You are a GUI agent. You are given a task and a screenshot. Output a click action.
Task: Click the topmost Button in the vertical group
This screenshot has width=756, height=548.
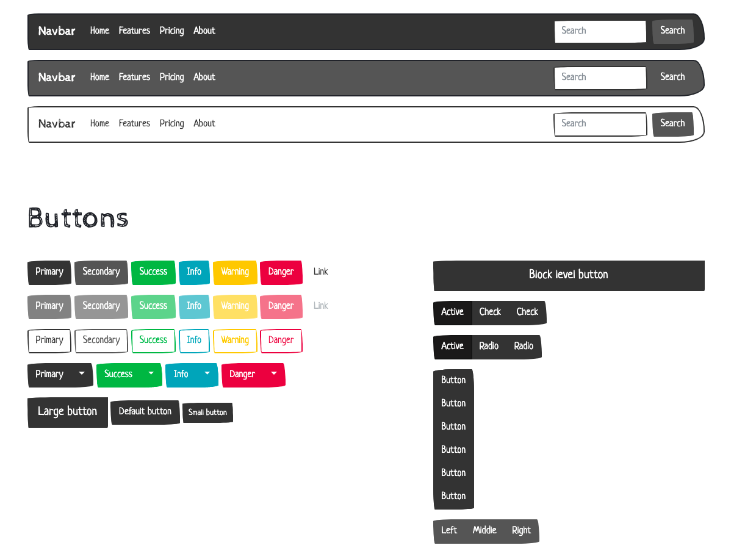[x=453, y=381]
